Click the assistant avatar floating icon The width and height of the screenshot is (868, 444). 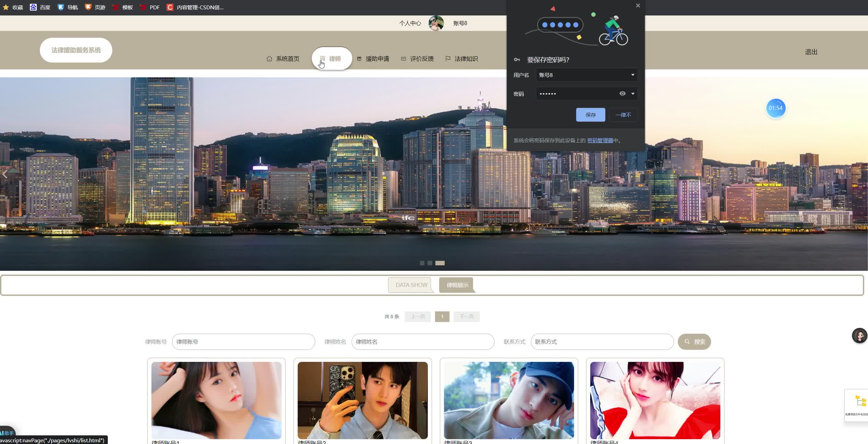[859, 336]
